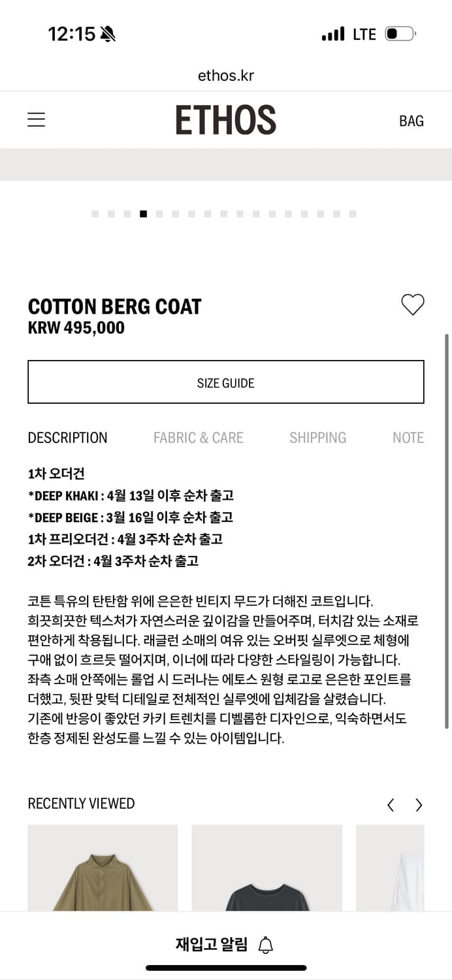Tap the ETHOS logo to go home
This screenshot has width=452, height=980.
226,120
